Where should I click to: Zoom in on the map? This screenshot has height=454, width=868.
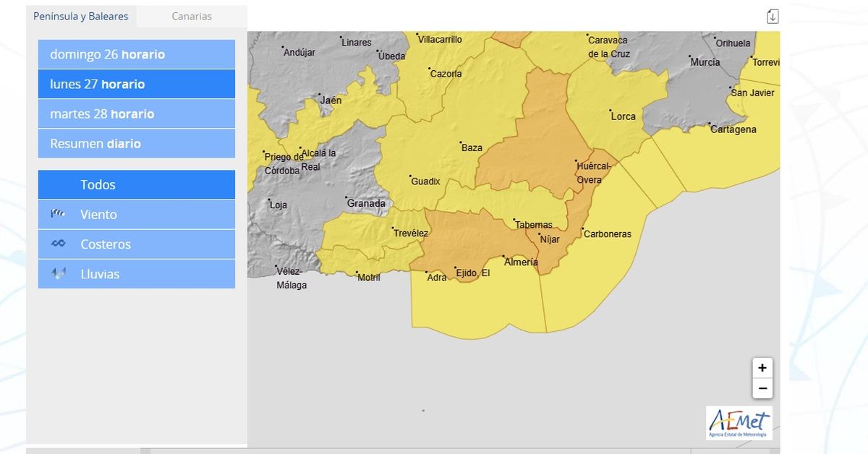point(762,367)
